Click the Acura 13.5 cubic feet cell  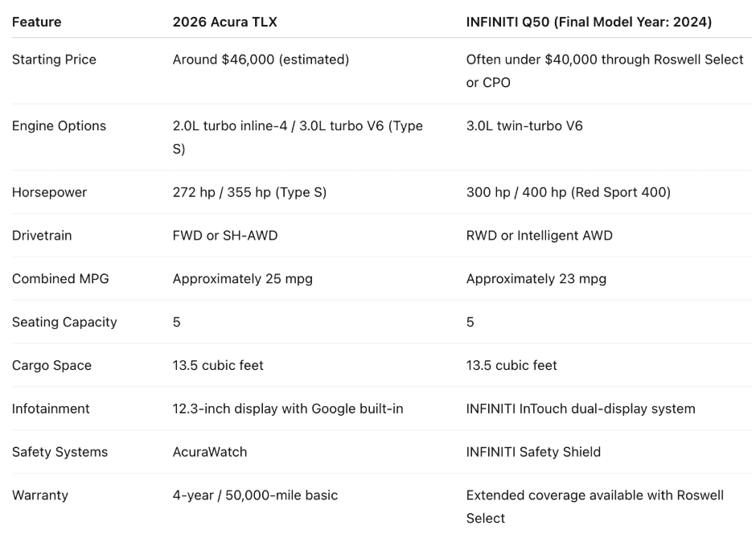[x=218, y=365]
